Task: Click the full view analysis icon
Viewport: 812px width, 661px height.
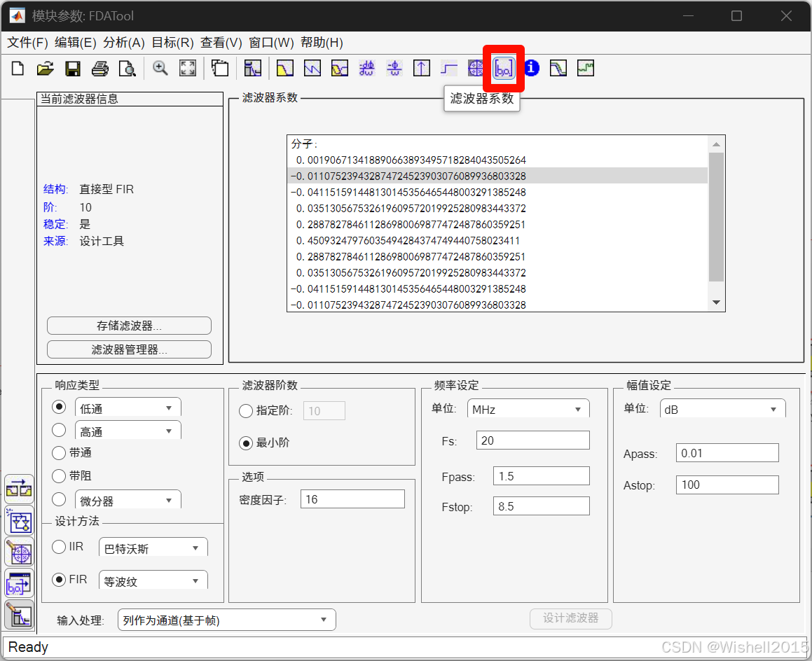Action: tap(220, 69)
